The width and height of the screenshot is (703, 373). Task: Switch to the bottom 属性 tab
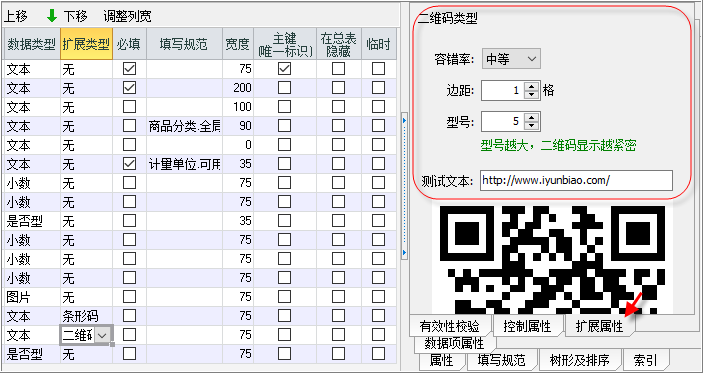(x=441, y=360)
